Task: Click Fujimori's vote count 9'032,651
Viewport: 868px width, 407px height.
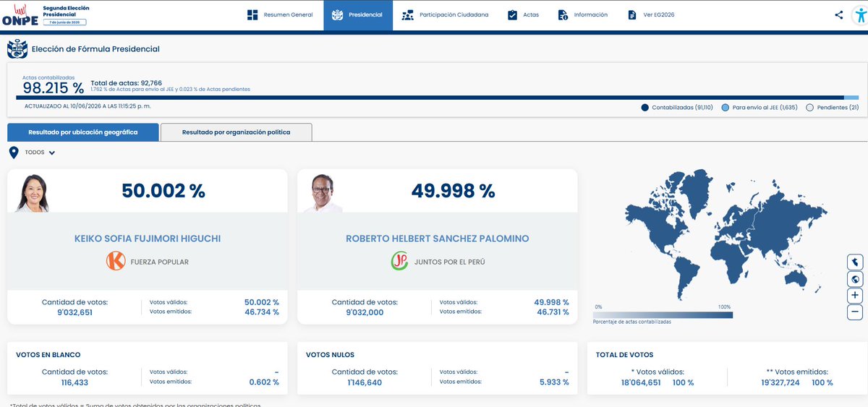Action: pyautogui.click(x=75, y=312)
